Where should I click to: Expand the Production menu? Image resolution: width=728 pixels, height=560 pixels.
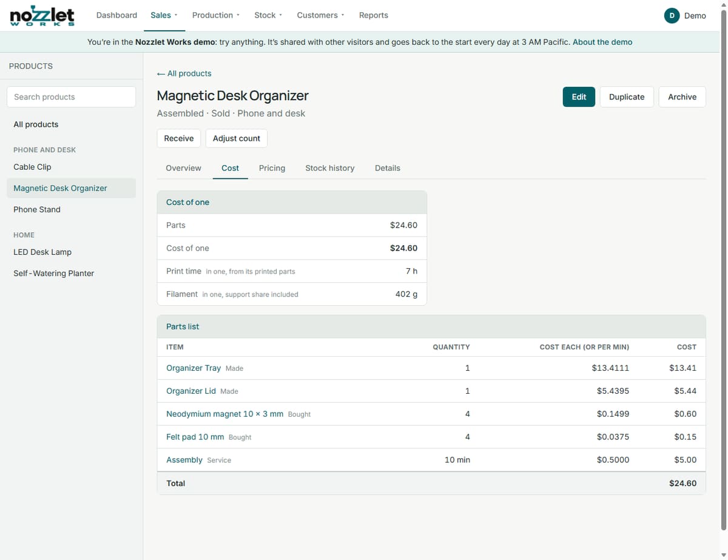[x=216, y=15]
